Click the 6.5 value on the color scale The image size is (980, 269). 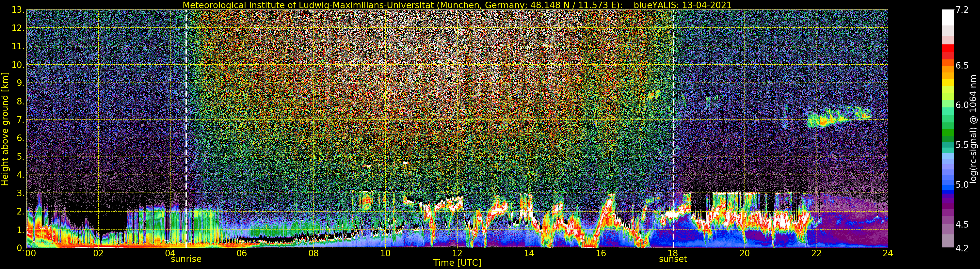pos(962,65)
